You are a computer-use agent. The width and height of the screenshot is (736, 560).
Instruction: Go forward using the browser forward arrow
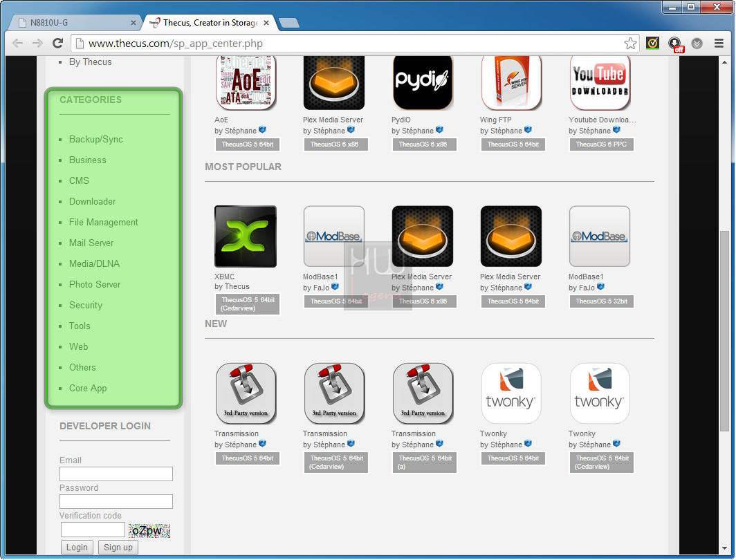pyautogui.click(x=37, y=44)
